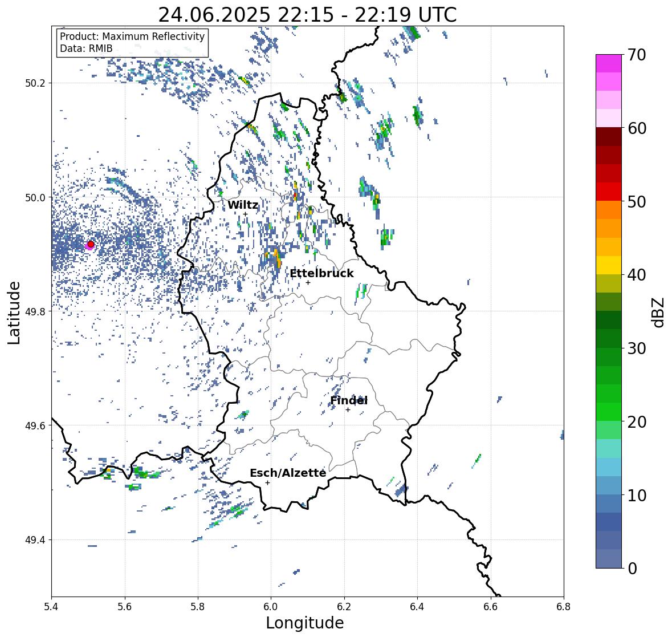The width and height of the screenshot is (672, 637).
Task: Click the "Data: RMIB" legend text
Action: (x=86, y=48)
